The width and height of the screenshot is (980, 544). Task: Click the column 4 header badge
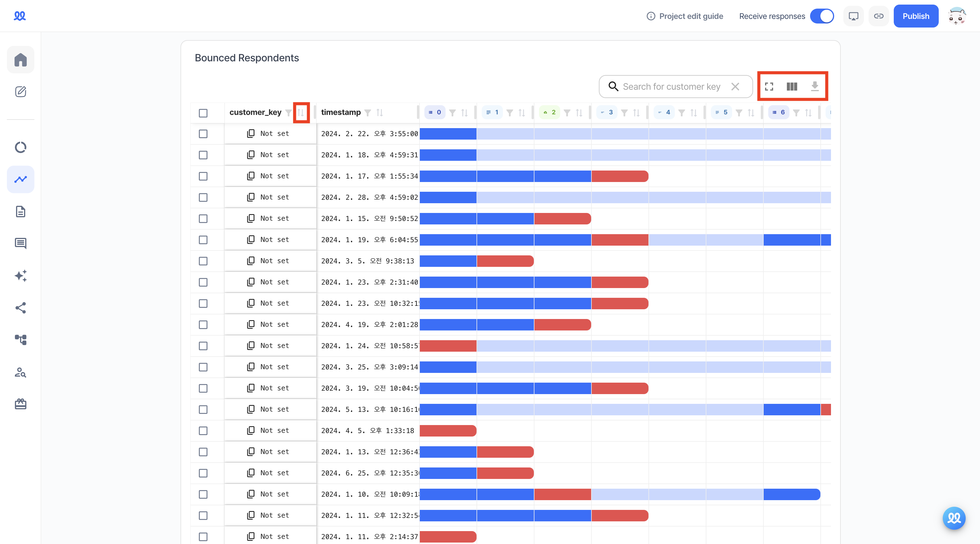(664, 112)
